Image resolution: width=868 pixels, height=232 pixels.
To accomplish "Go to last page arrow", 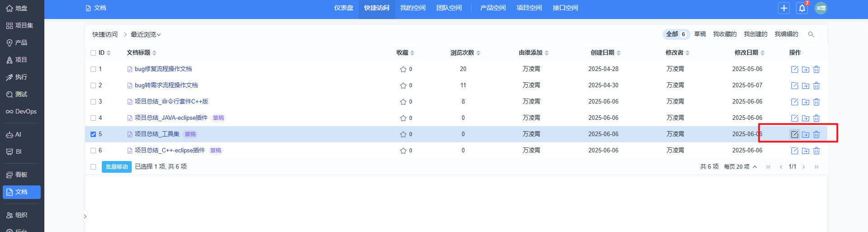I will tap(816, 167).
